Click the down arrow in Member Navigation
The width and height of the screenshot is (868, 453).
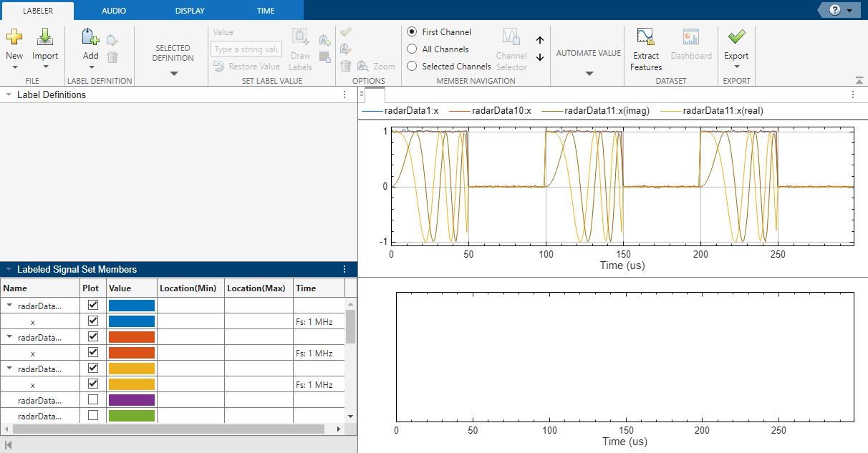(540, 57)
